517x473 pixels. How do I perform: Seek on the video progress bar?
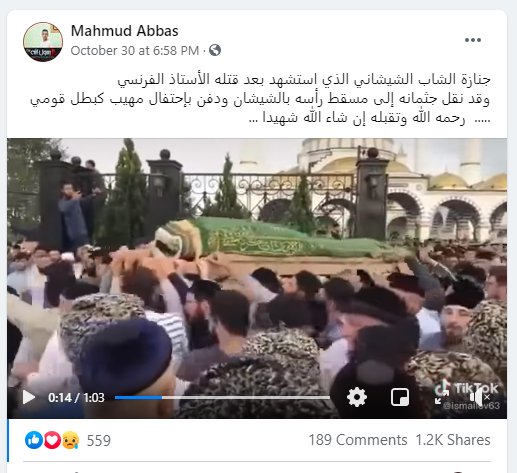pyautogui.click(x=222, y=397)
